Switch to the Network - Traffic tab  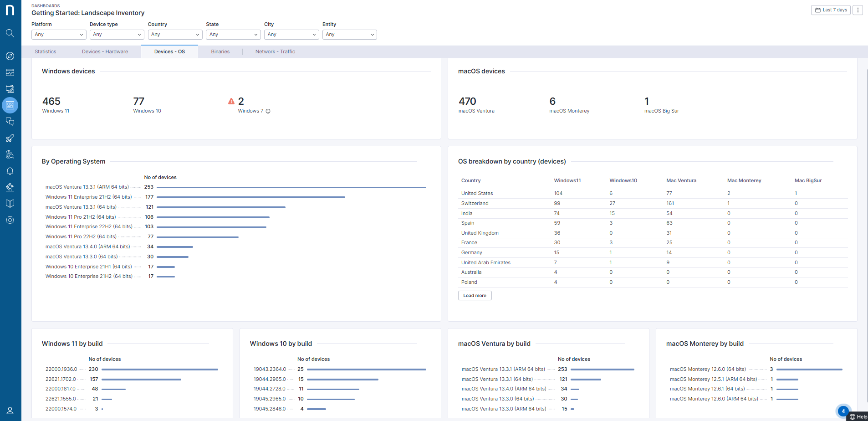275,52
